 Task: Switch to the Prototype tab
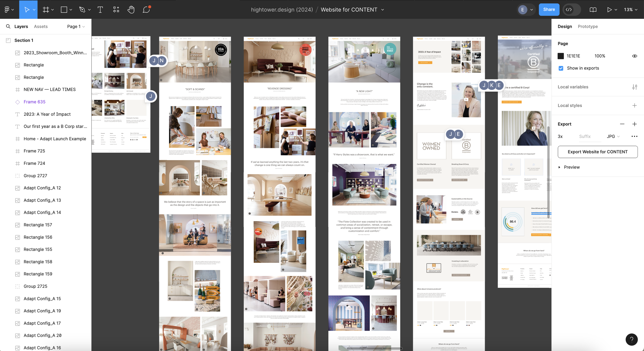tap(588, 26)
